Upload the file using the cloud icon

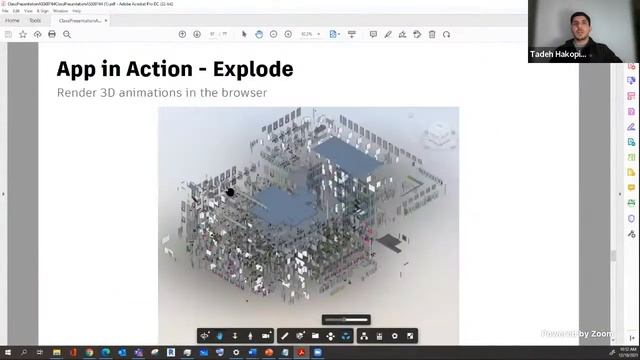click(38, 35)
